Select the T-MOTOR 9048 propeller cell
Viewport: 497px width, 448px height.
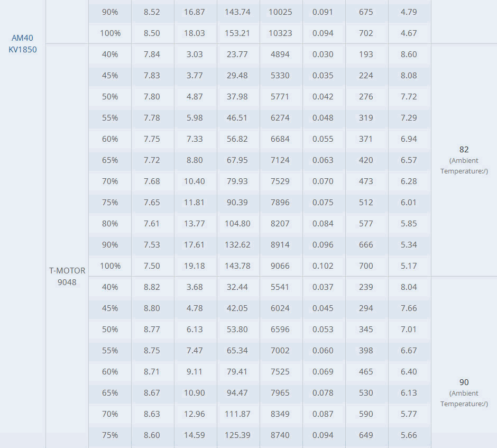coord(67,277)
